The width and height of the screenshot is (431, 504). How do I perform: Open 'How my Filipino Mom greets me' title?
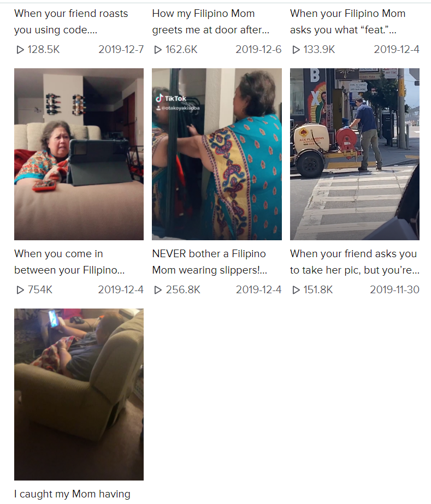[x=211, y=21]
